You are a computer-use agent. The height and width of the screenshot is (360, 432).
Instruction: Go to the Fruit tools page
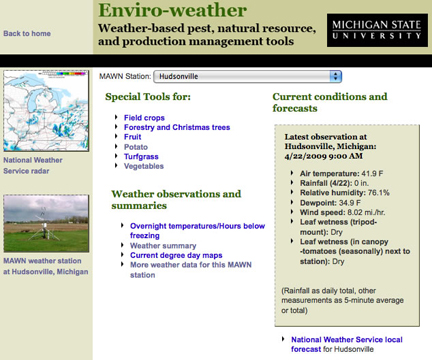(133, 137)
